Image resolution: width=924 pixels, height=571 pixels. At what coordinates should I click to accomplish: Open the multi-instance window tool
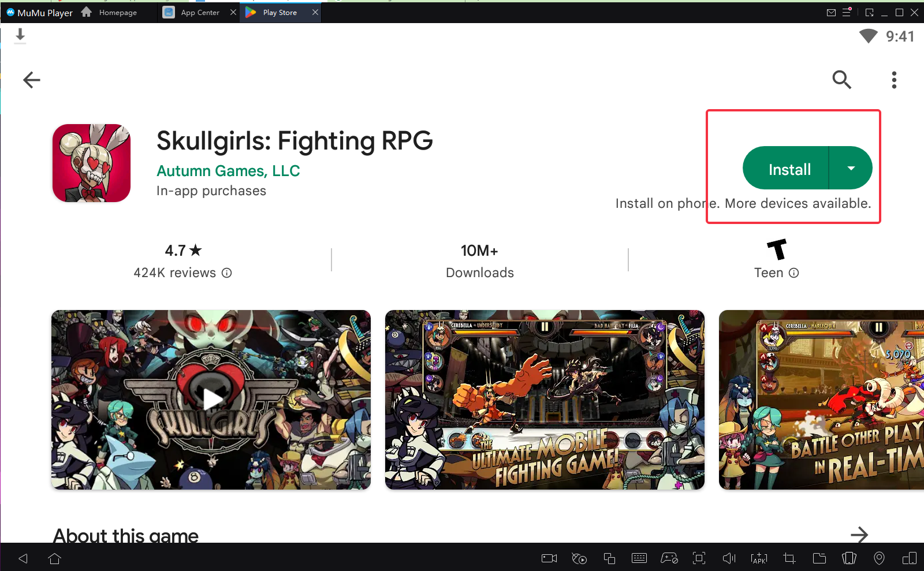(609, 558)
